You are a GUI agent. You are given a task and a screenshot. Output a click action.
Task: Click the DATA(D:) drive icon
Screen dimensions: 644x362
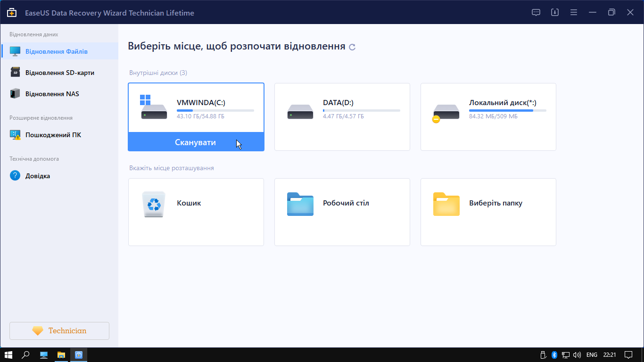coord(300,112)
